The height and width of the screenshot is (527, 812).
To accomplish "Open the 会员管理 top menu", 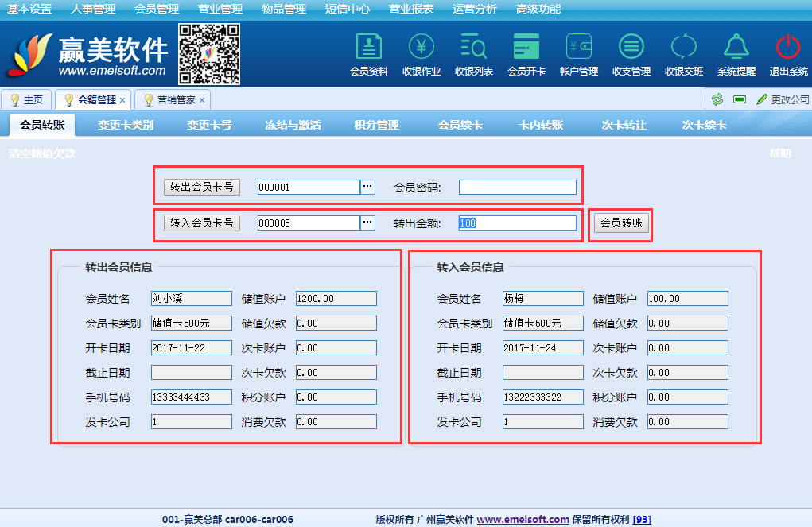I will pos(157,10).
